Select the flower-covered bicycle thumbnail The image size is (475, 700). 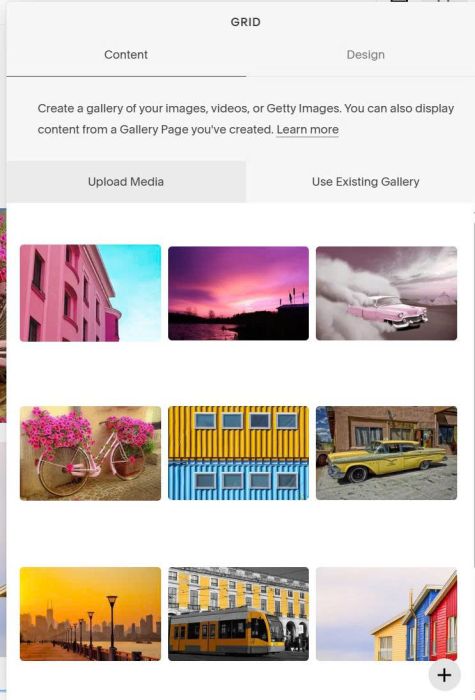(x=90, y=453)
